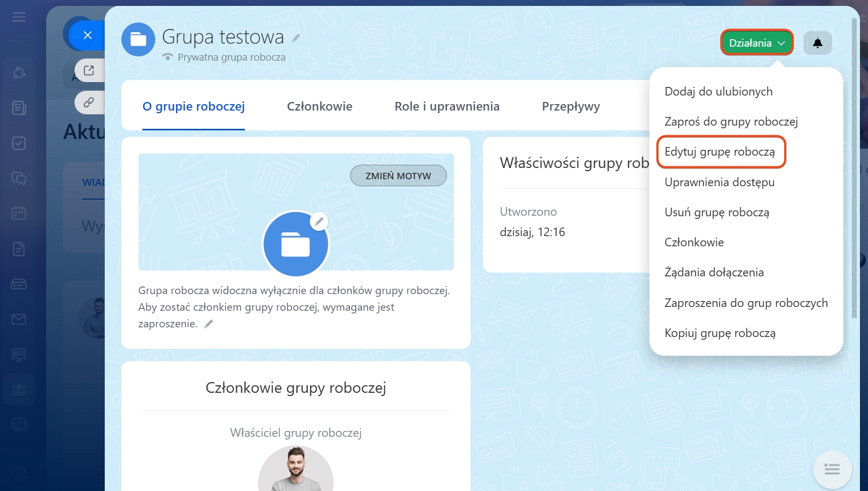The width and height of the screenshot is (868, 491).
Task: Open the hamburger menu in the sidebar
Action: [19, 17]
